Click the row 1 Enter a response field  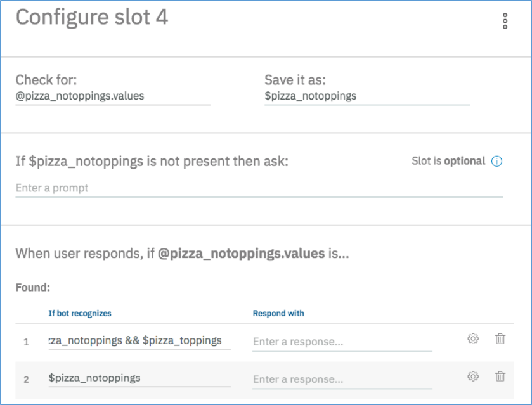pyautogui.click(x=342, y=342)
